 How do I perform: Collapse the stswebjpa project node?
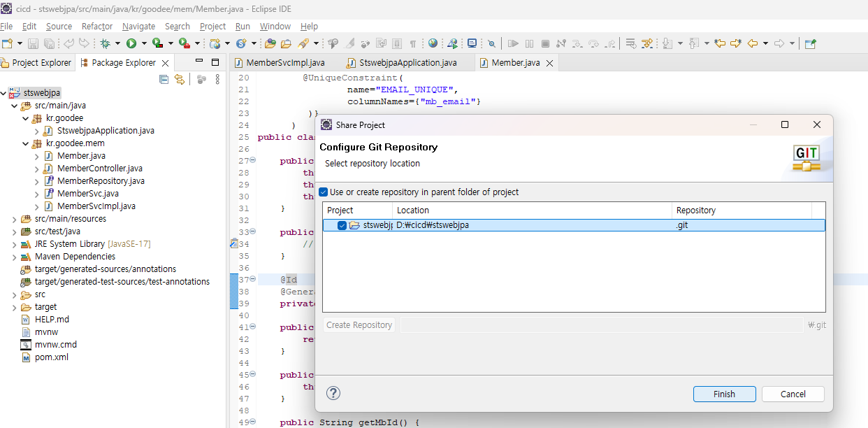4,93
